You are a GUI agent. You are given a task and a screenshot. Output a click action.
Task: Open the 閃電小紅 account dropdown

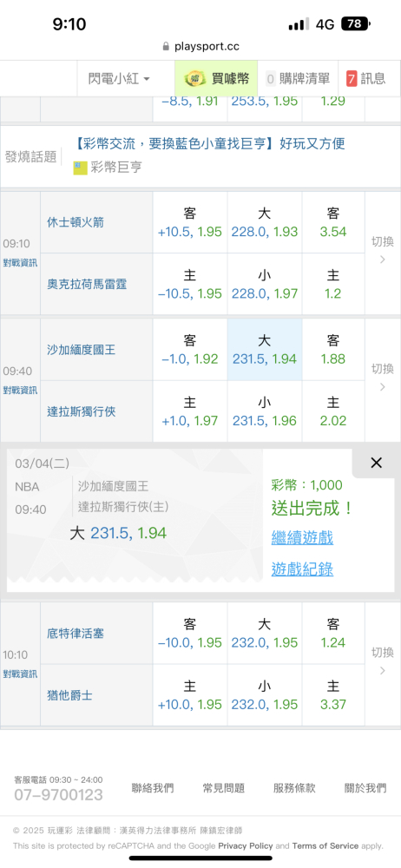119,79
